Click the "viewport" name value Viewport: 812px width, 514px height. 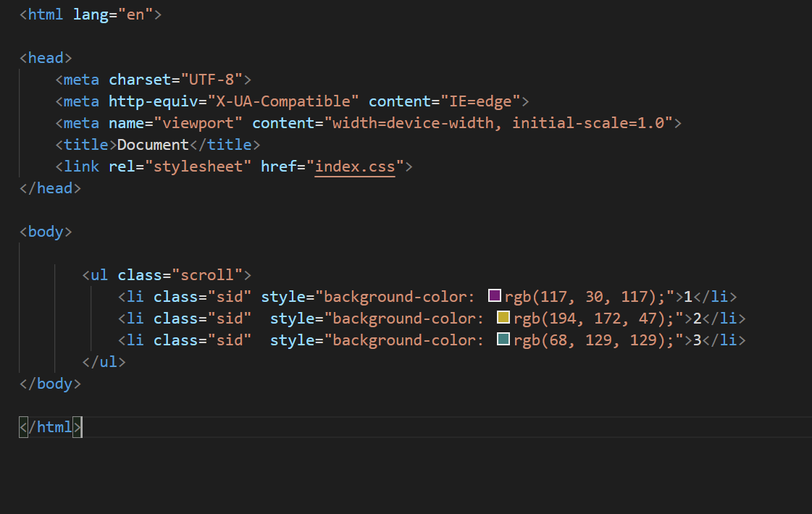[198, 123]
